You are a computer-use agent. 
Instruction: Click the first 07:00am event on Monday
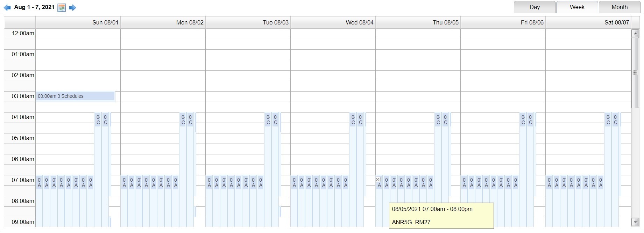(x=124, y=201)
